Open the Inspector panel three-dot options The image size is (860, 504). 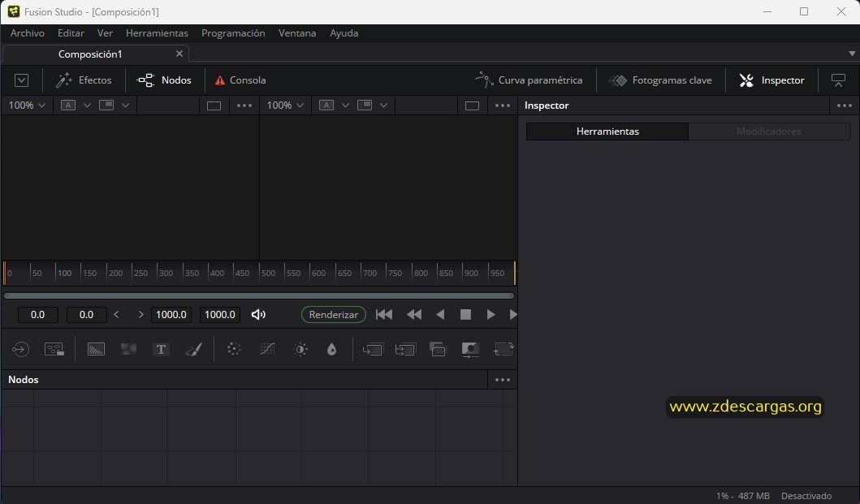coord(845,106)
